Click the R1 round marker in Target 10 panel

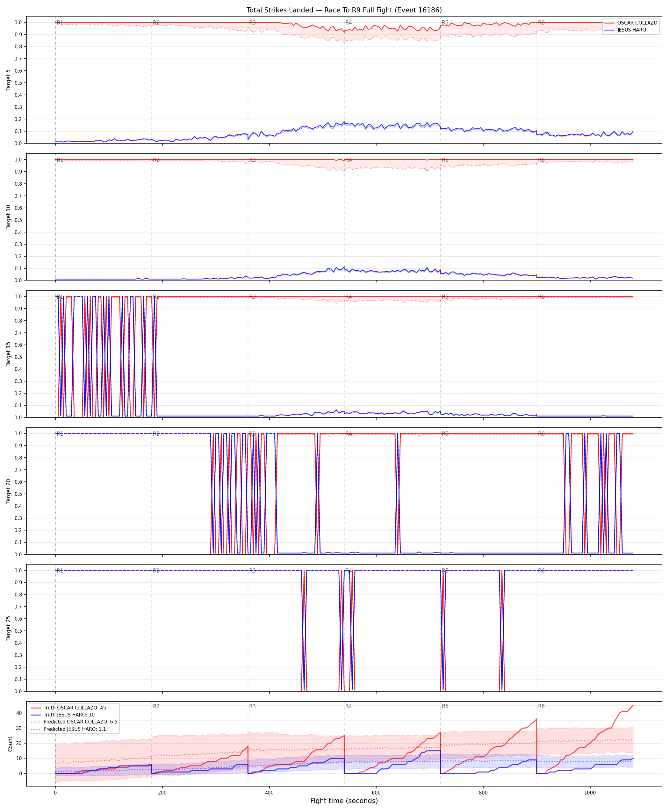60,160
